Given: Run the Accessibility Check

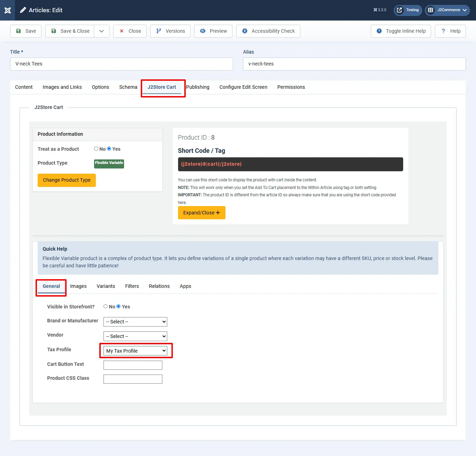Looking at the screenshot, I should point(268,31).
